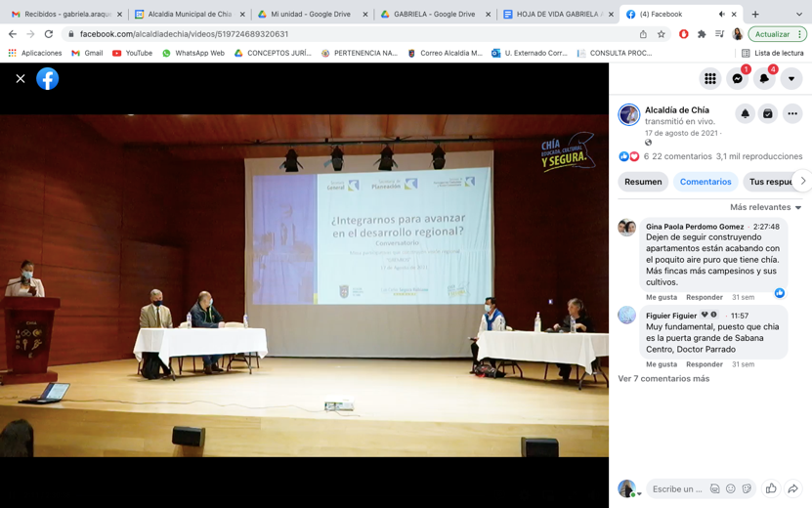Like Figuier Figuier's comment with Me gusta

coord(662,364)
